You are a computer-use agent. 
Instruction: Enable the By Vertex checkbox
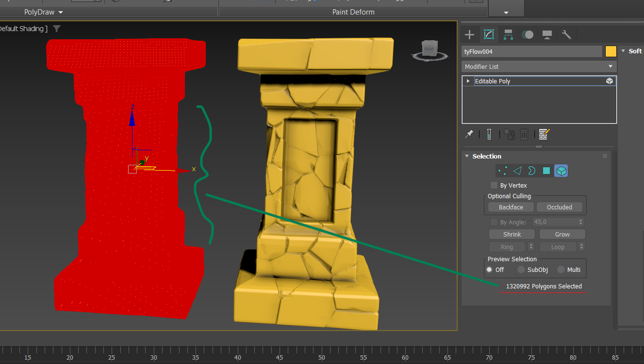click(x=494, y=185)
